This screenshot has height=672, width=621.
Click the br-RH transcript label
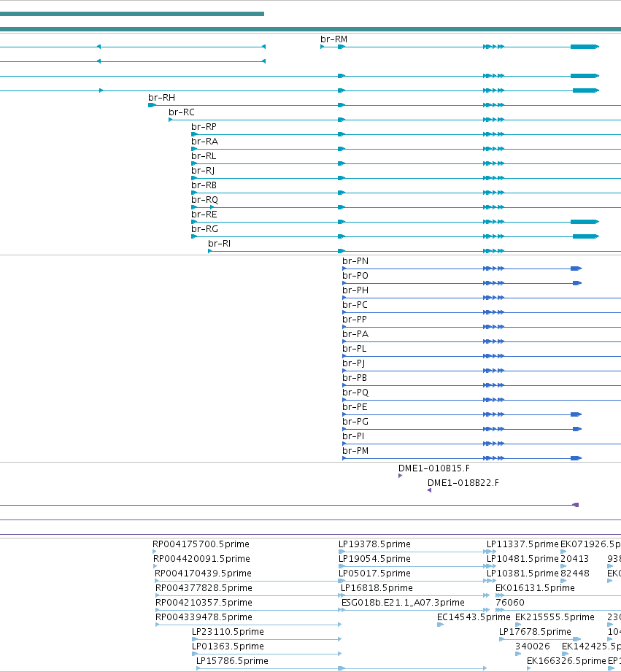pyautogui.click(x=161, y=98)
